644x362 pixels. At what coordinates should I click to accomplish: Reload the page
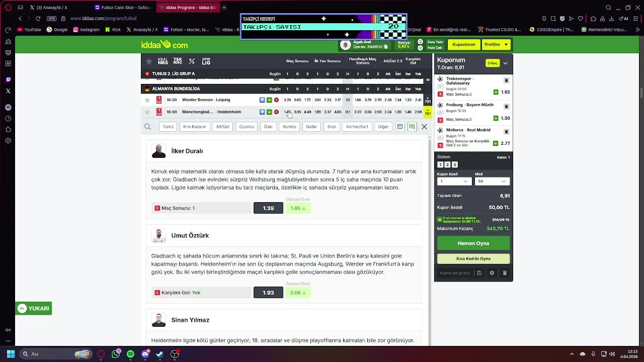[x=38, y=19]
